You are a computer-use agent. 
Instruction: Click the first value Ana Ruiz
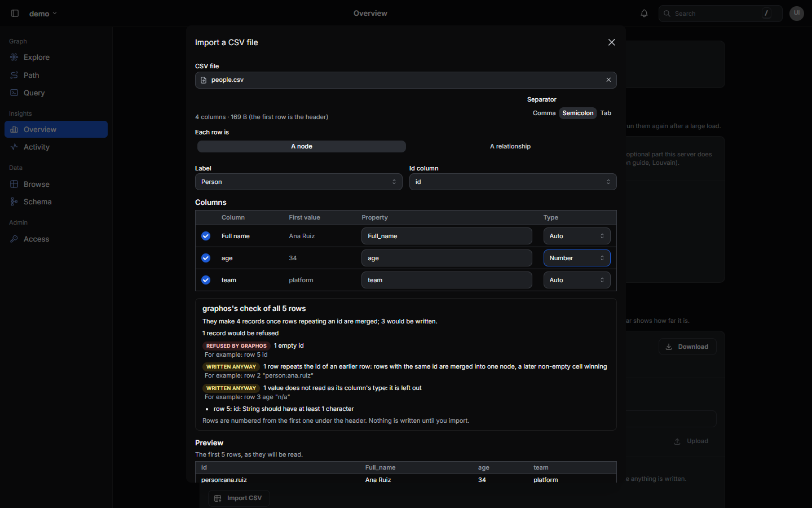(x=302, y=236)
